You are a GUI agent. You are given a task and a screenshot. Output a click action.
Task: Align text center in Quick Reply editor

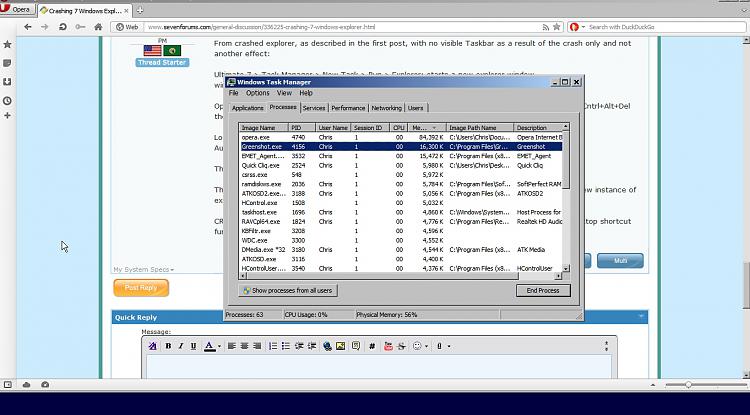[244, 346]
